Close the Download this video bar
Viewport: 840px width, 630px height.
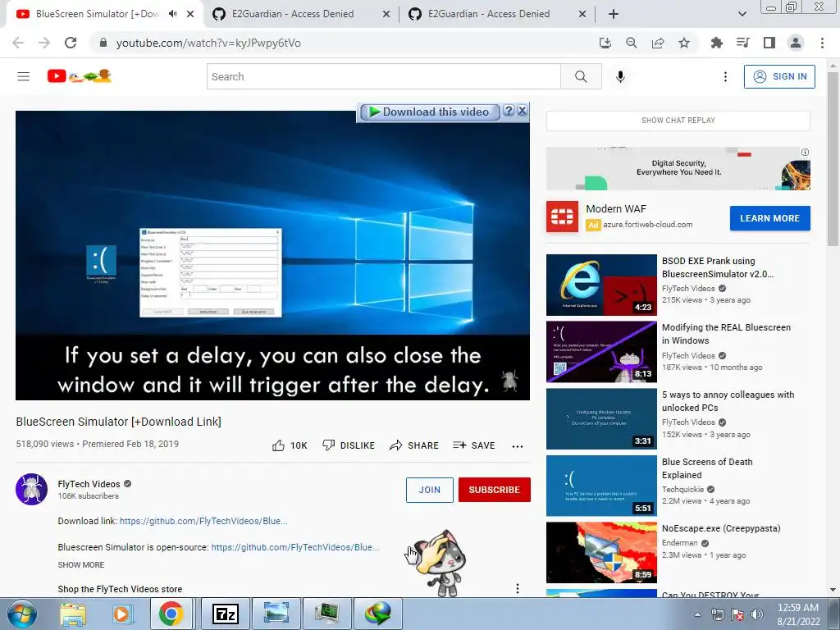[523, 111]
